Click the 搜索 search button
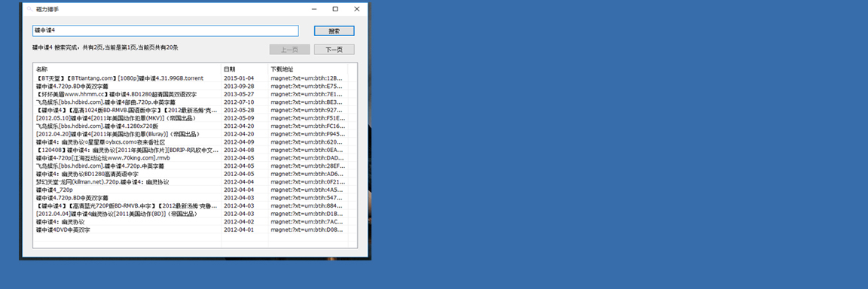 pos(334,31)
